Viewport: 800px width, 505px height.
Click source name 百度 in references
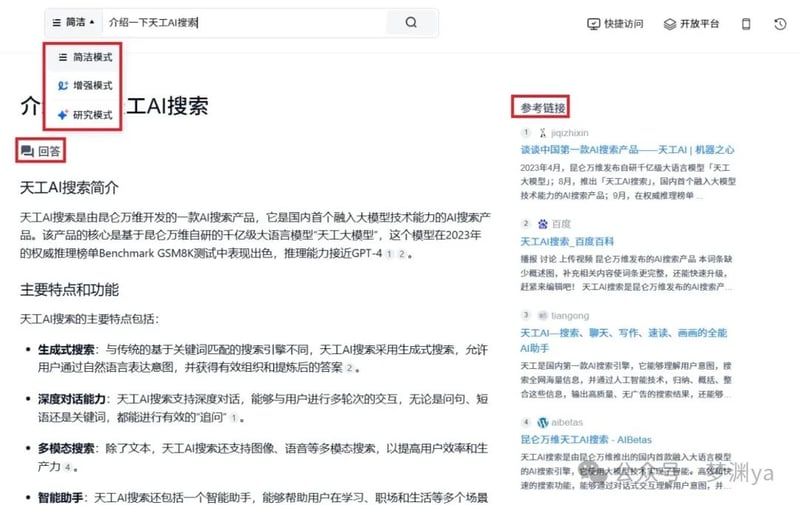pyautogui.click(x=561, y=224)
